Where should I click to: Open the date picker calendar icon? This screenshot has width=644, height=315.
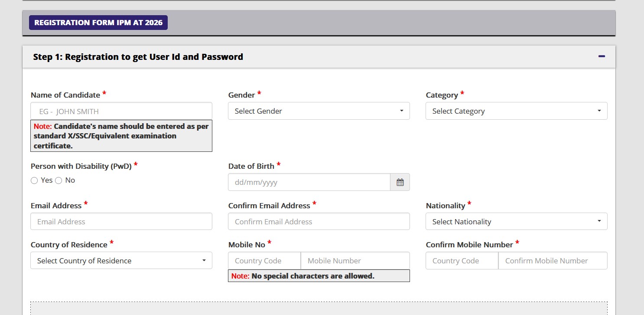pyautogui.click(x=400, y=182)
